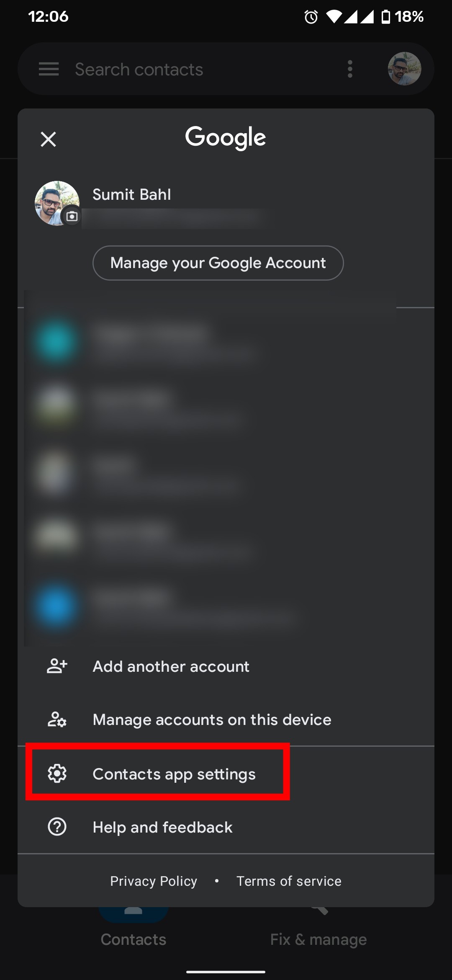Click the Manage accounts gear-person icon
Viewport: 452px width, 980px height.
57,720
